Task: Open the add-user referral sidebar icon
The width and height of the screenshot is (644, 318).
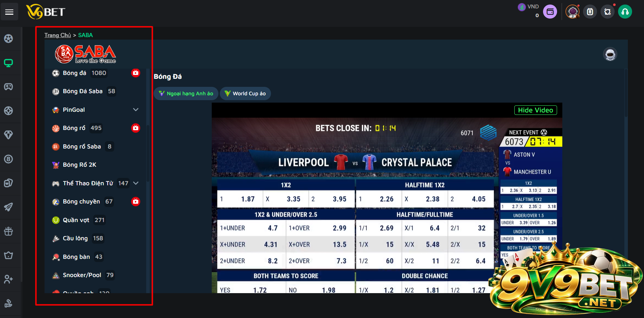Action: [x=8, y=279]
